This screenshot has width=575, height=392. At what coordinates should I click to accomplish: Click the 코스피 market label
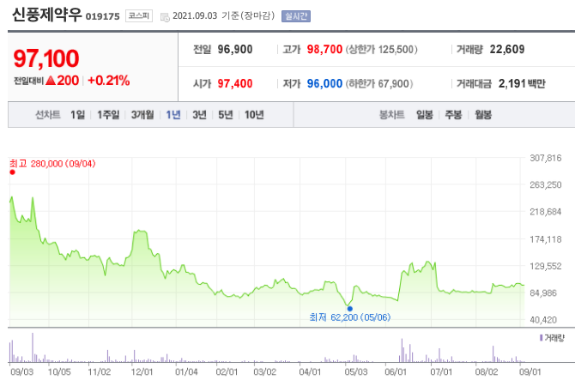click(x=139, y=15)
